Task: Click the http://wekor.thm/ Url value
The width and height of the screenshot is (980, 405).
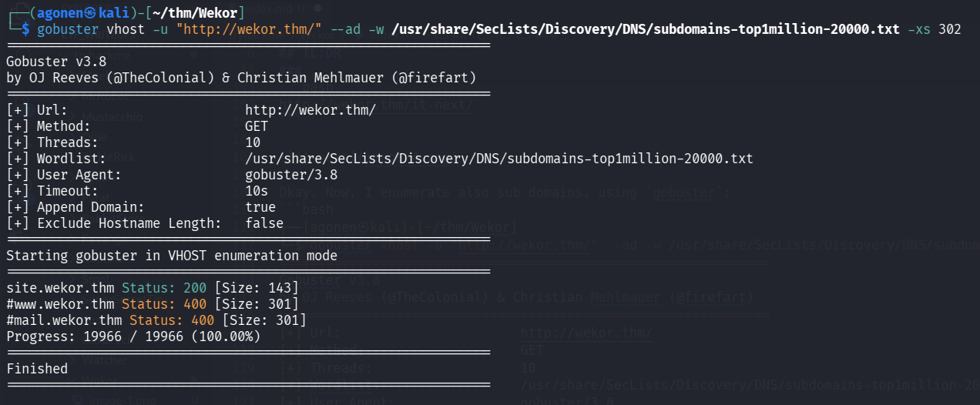Action: (310, 110)
